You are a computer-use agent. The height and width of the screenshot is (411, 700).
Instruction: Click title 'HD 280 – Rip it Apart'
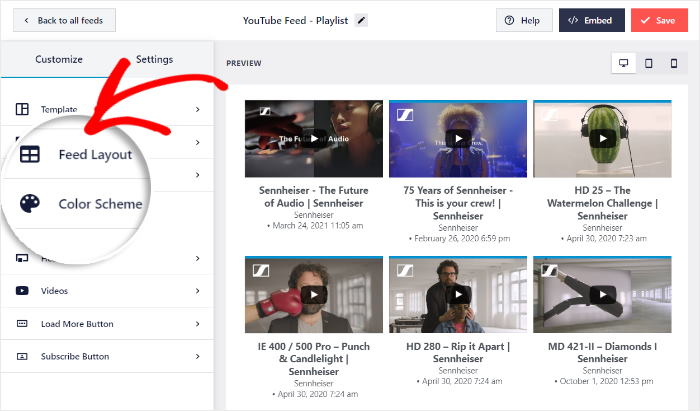tap(458, 353)
